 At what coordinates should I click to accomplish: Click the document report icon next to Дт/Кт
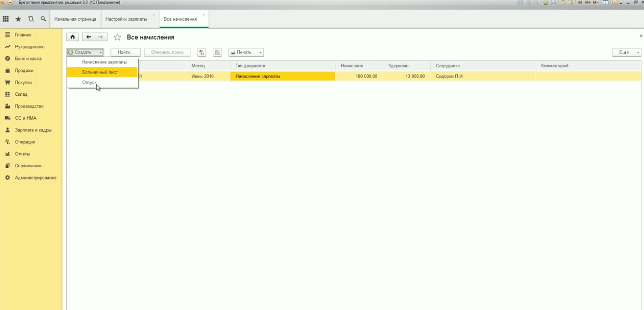pos(217,52)
